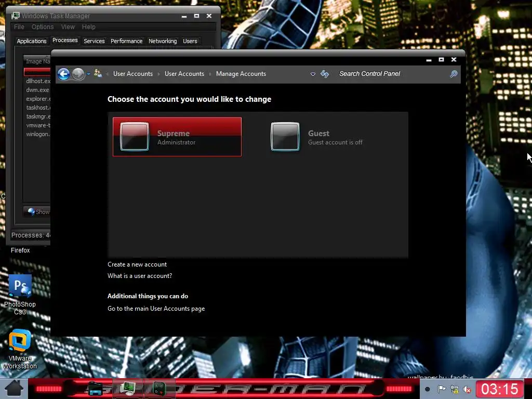Click the Action Center flag tray icon
The image size is (532, 399).
pyautogui.click(x=442, y=389)
